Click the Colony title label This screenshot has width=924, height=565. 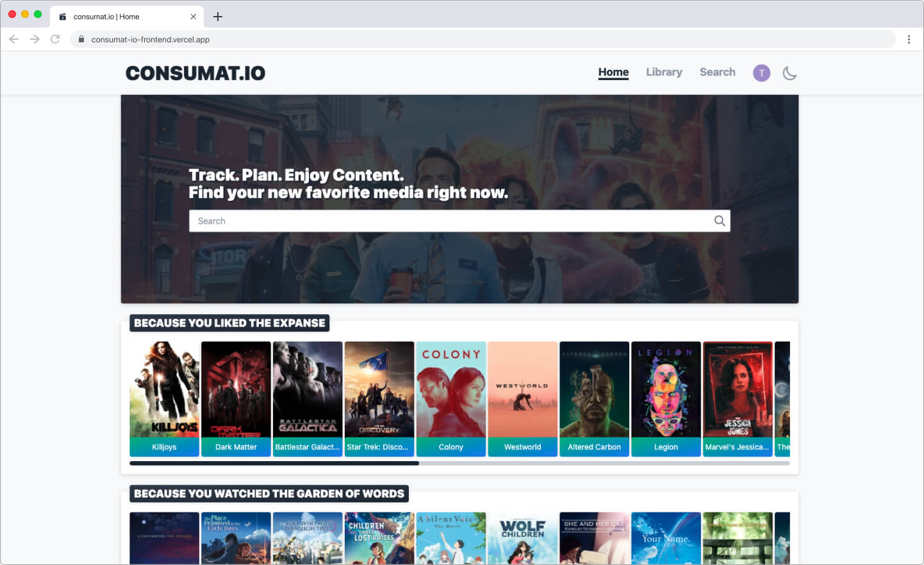(451, 447)
